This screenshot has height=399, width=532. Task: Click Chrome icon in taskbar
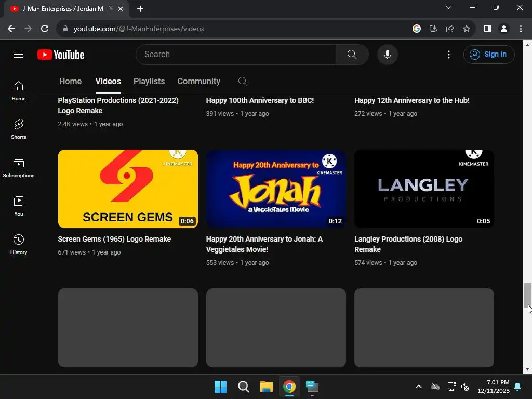(x=289, y=387)
